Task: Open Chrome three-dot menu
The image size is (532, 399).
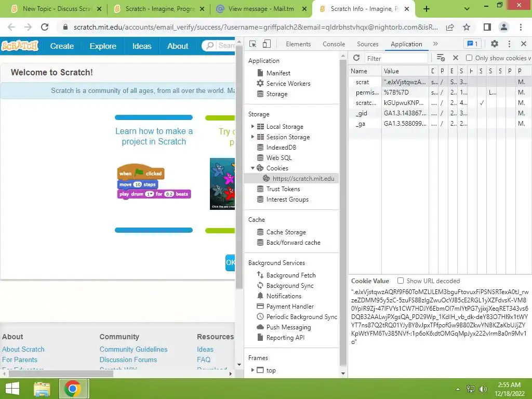Action: tap(521, 27)
